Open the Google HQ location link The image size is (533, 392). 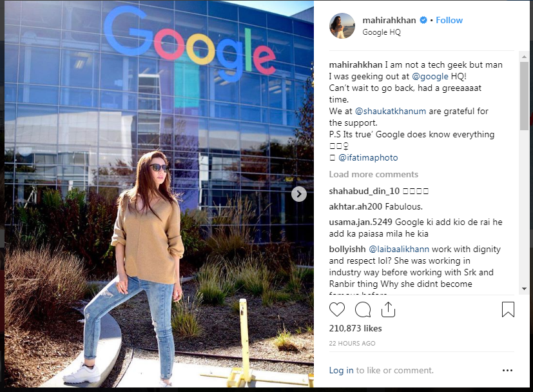(382, 32)
